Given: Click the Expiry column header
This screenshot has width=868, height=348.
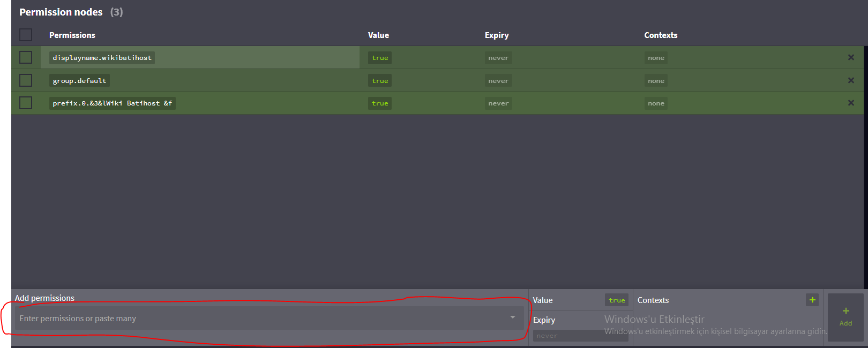Looking at the screenshot, I should (496, 35).
